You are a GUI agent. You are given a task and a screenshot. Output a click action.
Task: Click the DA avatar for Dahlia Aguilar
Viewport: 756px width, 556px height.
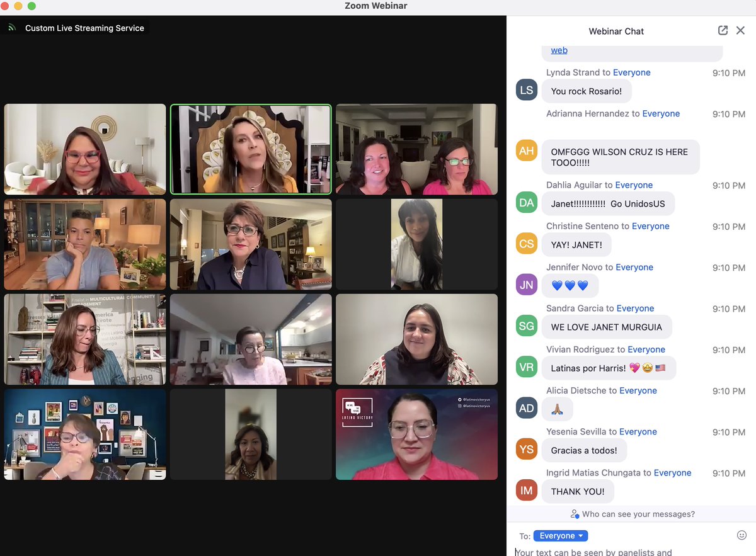[527, 203]
